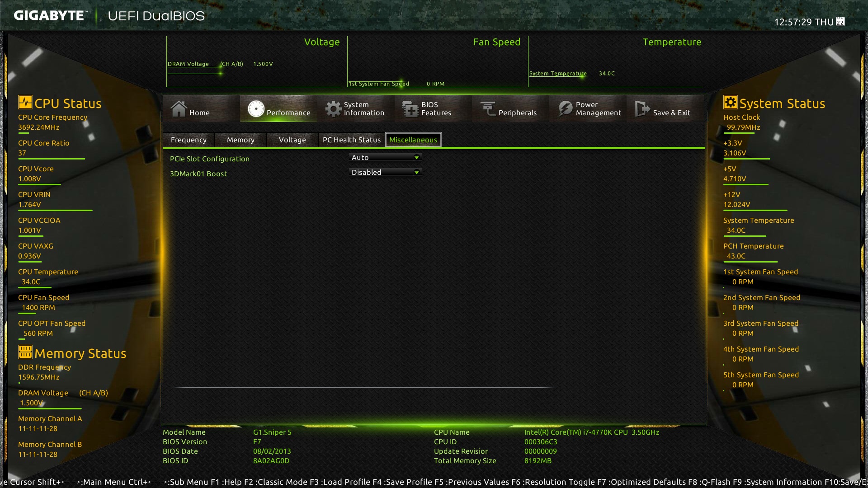Click the Save & Exit door icon
The height and width of the screenshot is (488, 868).
(642, 109)
